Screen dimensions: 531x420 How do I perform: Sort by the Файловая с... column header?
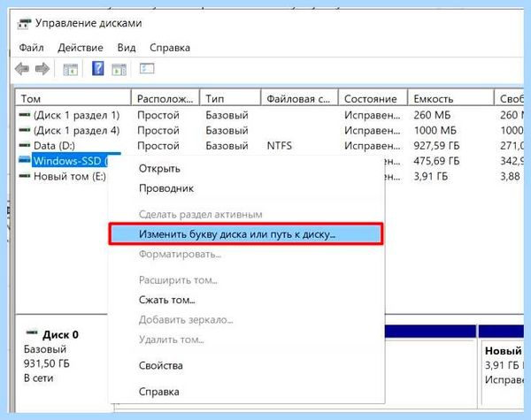[300, 98]
